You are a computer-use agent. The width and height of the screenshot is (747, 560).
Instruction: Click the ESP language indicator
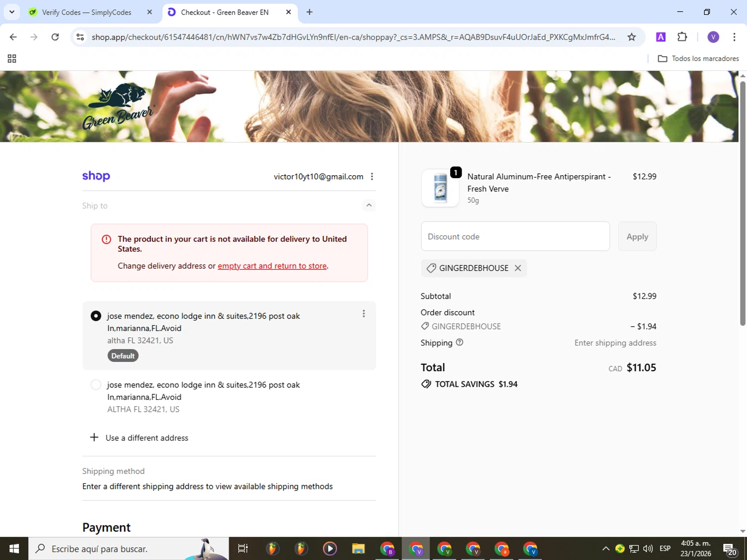[665, 549]
